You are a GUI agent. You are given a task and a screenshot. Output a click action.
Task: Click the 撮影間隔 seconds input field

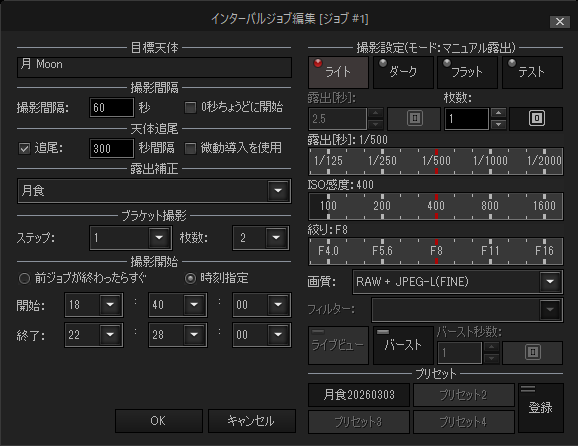[111, 108]
